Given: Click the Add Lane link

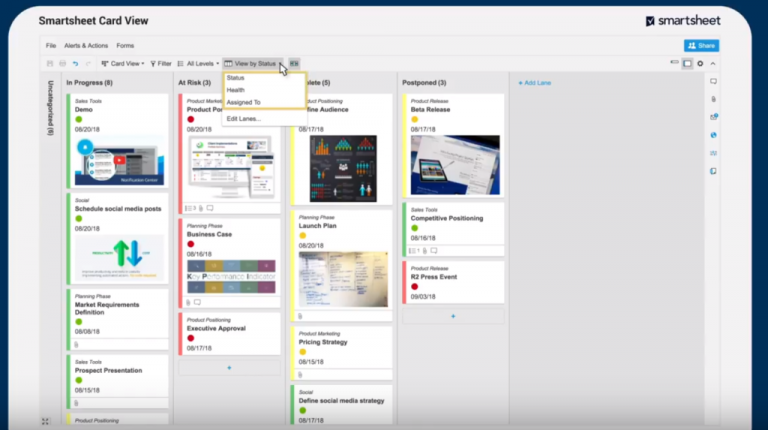Looking at the screenshot, I should pyautogui.click(x=536, y=82).
